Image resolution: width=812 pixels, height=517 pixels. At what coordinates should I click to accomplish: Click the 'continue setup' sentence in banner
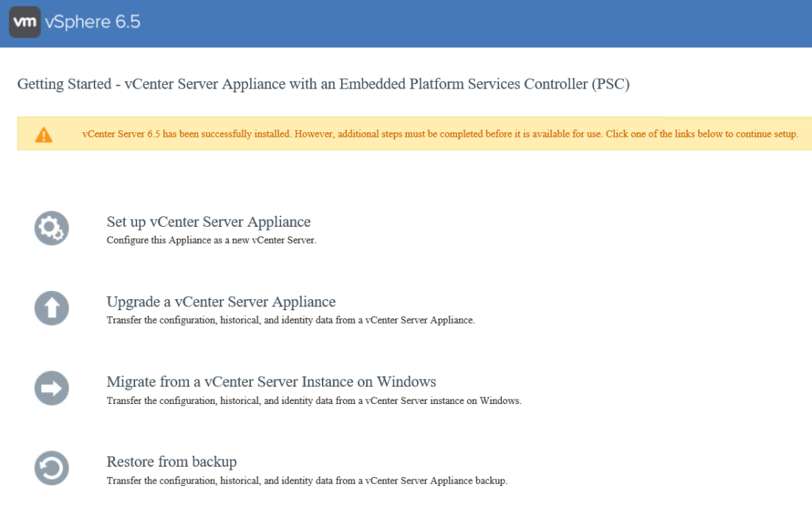(x=701, y=134)
